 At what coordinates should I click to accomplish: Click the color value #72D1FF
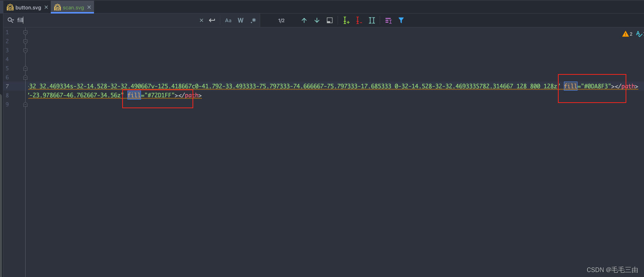[x=159, y=95]
